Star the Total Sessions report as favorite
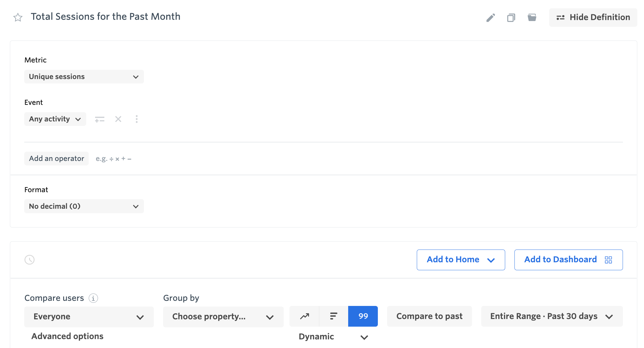 point(18,17)
